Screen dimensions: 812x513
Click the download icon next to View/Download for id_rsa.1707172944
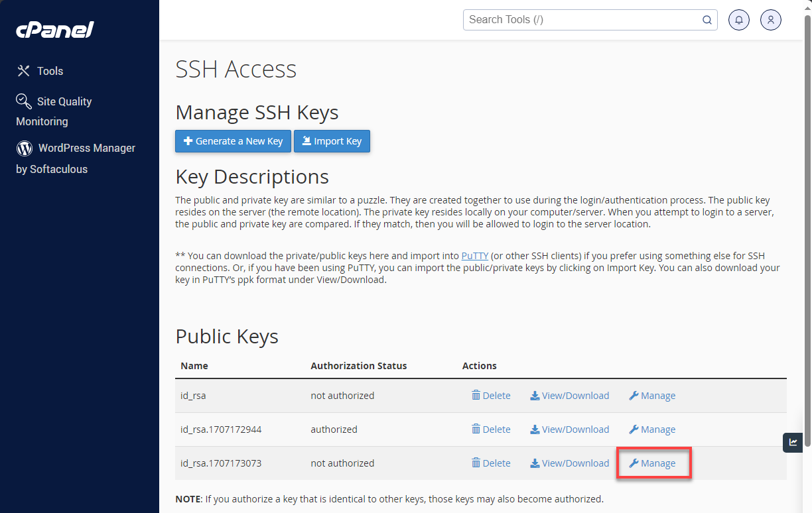534,429
